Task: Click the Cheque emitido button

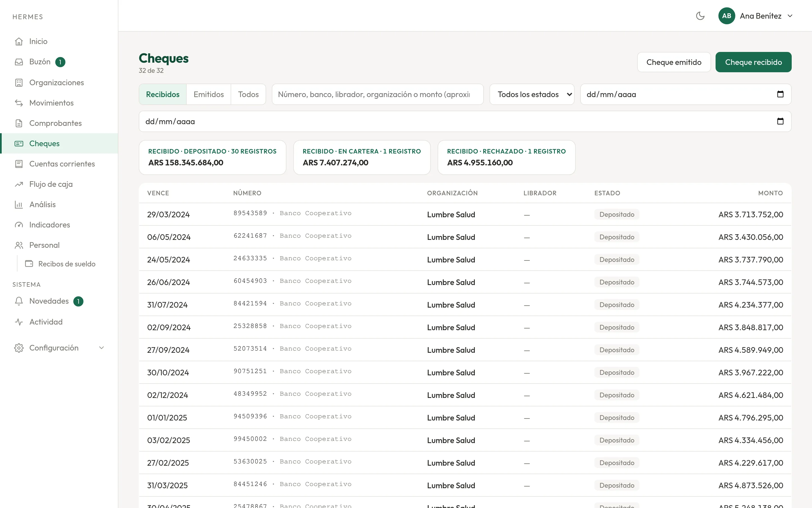Action: 674,62
